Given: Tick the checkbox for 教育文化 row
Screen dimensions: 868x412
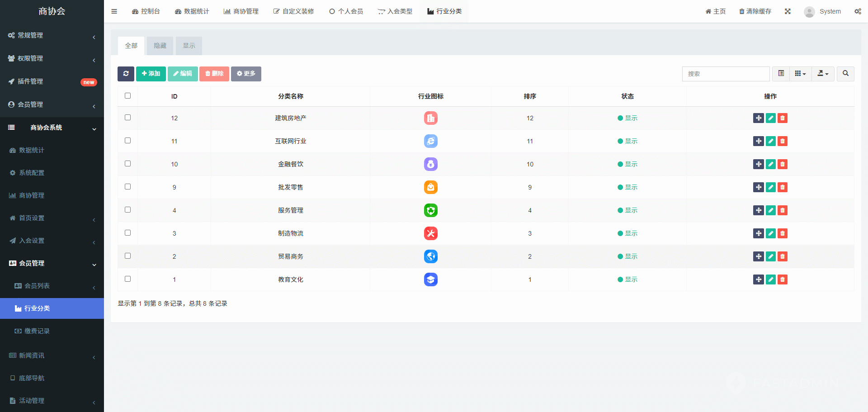Looking at the screenshot, I should (x=128, y=279).
